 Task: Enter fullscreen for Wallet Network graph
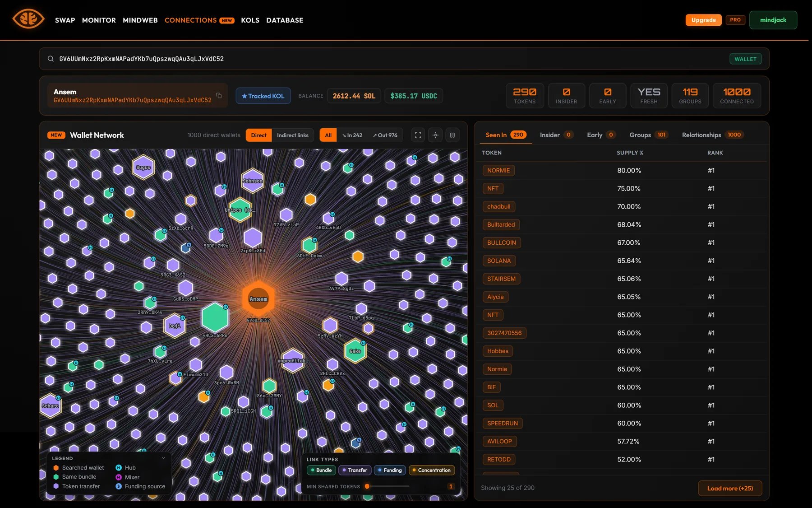(x=418, y=135)
